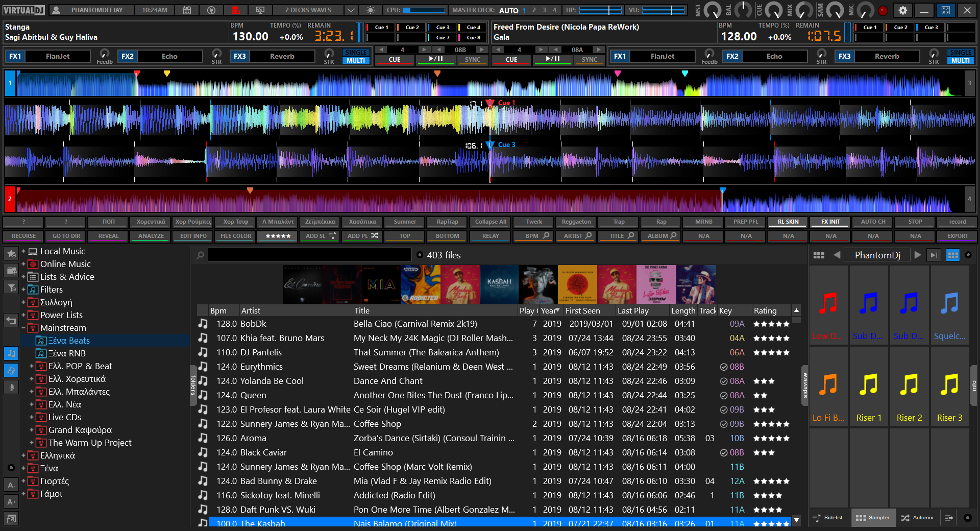This screenshot has width=980, height=531.
Task: Click the blue sampler pads layout icon
Action: coord(952,255)
